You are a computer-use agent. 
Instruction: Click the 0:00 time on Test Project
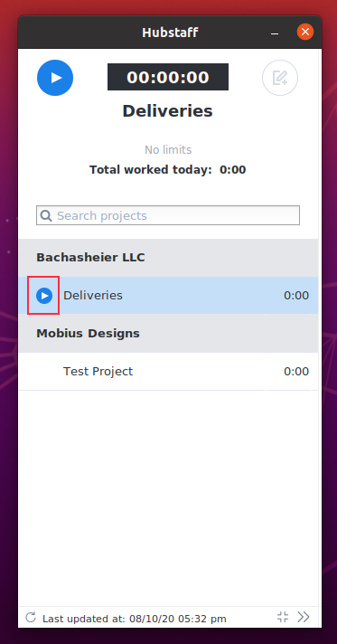(x=296, y=372)
